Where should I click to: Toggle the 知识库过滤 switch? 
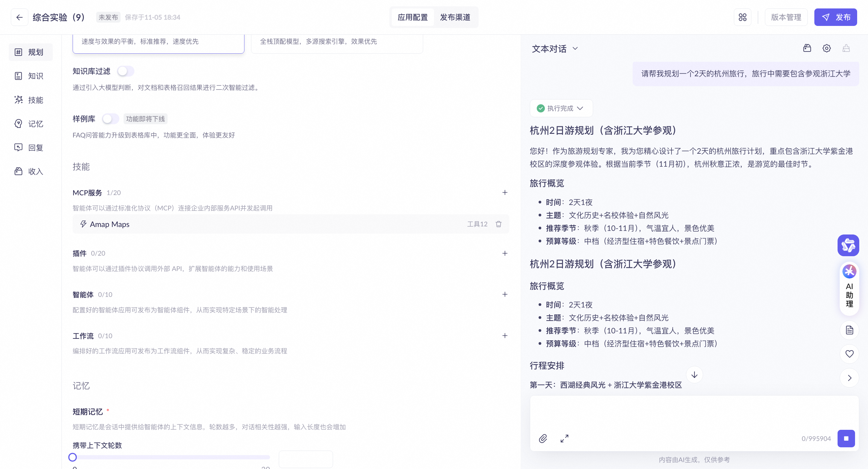(x=125, y=71)
